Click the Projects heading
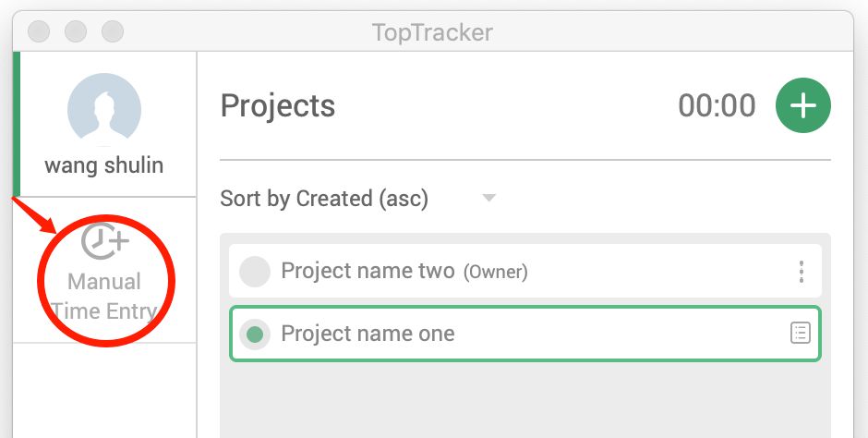 (278, 105)
